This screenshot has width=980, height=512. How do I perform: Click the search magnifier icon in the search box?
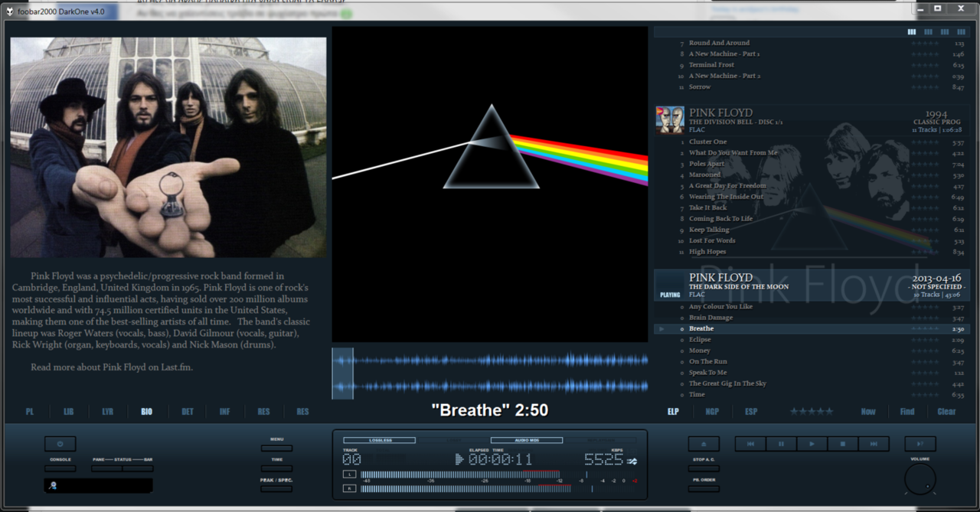click(x=53, y=486)
